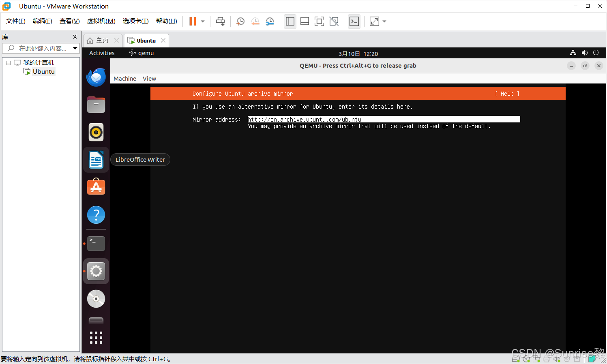Launch Thunderbird Mail from the dock

[x=96, y=77]
